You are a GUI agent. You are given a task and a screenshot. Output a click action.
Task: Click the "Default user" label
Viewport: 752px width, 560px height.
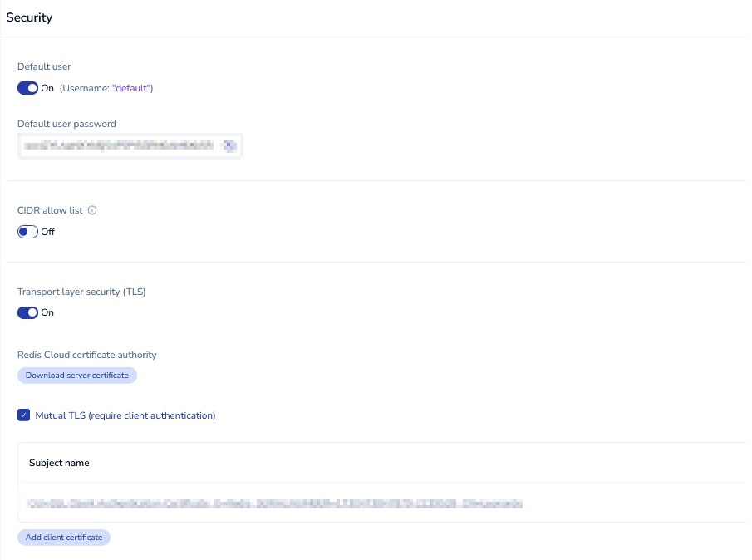tap(44, 66)
